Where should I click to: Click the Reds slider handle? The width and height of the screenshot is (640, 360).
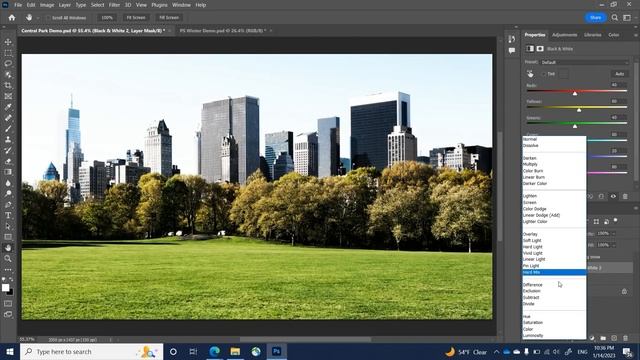click(575, 93)
